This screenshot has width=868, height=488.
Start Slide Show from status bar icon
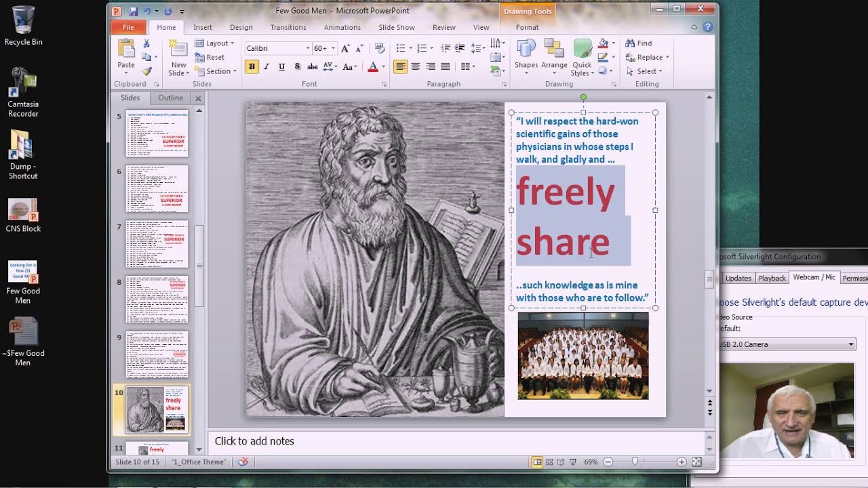pos(574,462)
